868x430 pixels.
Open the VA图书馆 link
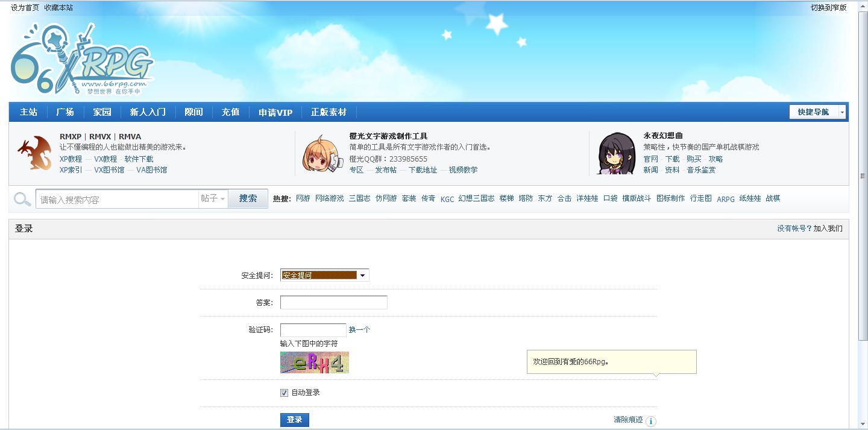pyautogui.click(x=151, y=170)
